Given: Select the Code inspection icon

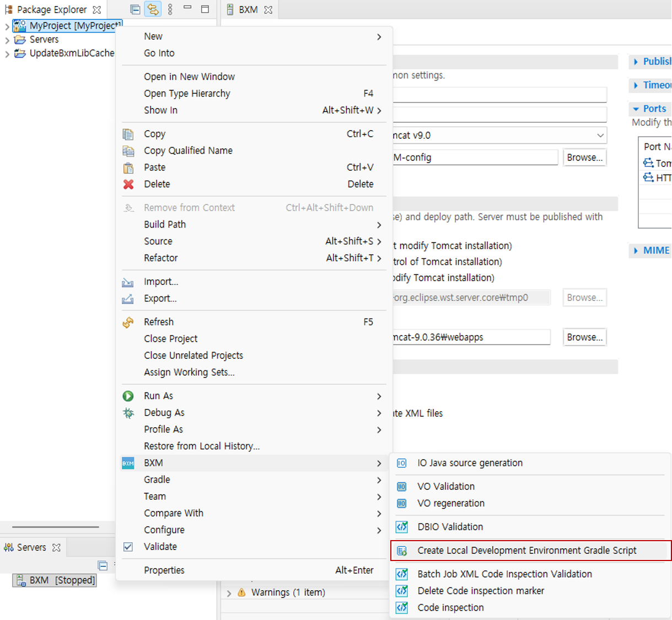Looking at the screenshot, I should tap(402, 607).
